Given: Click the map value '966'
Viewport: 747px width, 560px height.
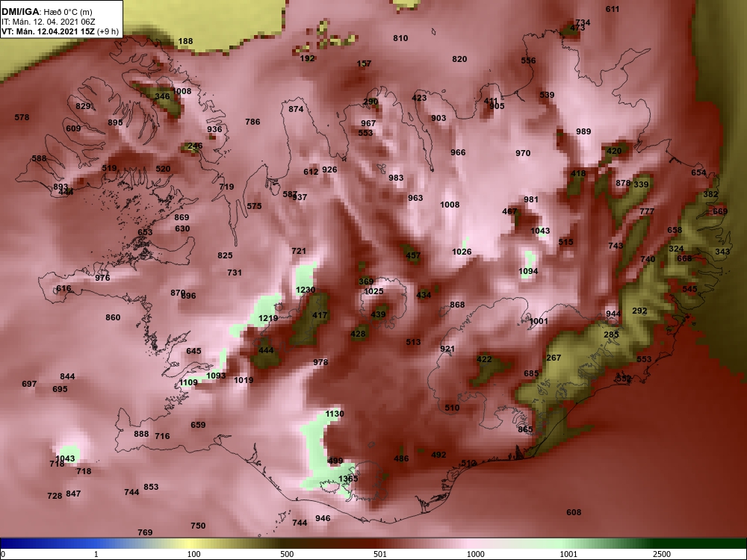Looking at the screenshot, I should [x=458, y=153].
